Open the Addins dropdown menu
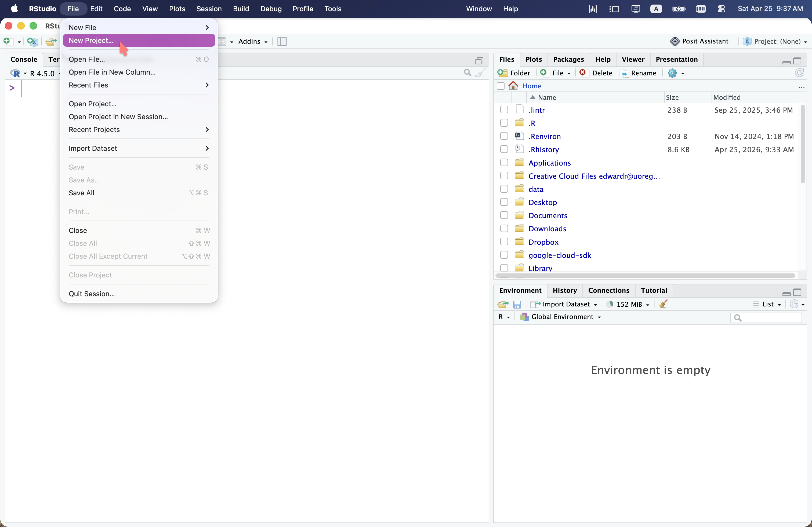The image size is (812, 527). (x=252, y=41)
